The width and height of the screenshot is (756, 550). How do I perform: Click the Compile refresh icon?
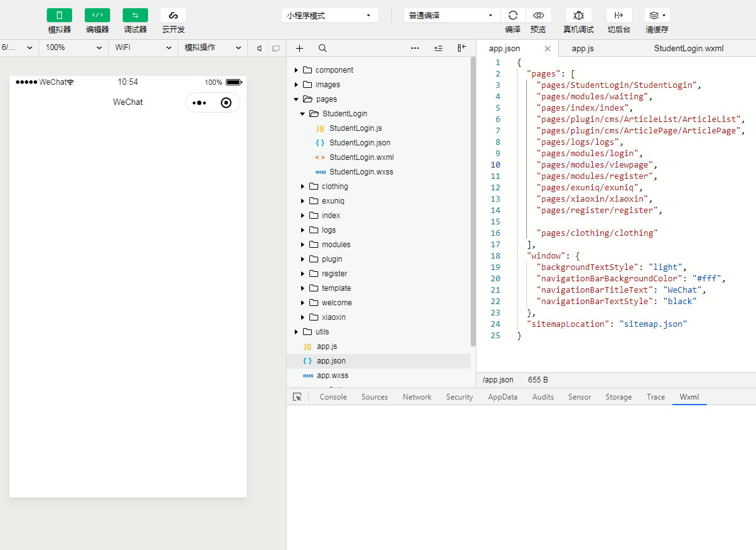(x=512, y=15)
